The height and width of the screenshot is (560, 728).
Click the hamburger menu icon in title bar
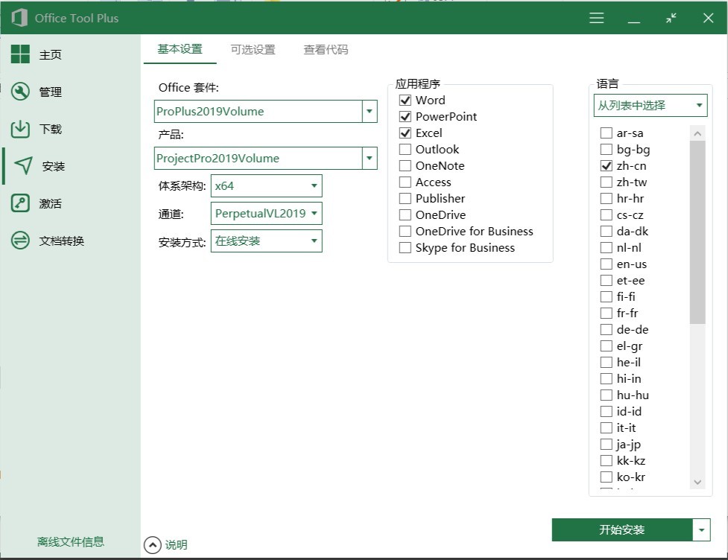596,19
